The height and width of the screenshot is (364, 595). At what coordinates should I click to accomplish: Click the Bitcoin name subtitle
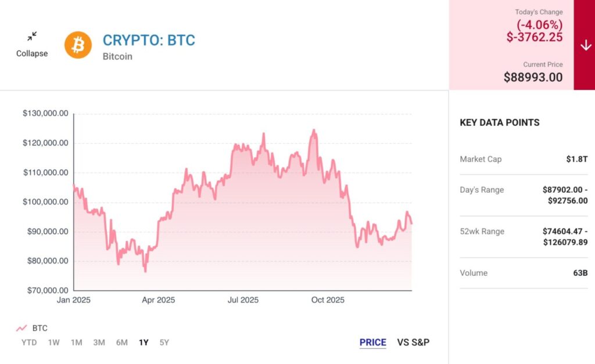(x=117, y=56)
